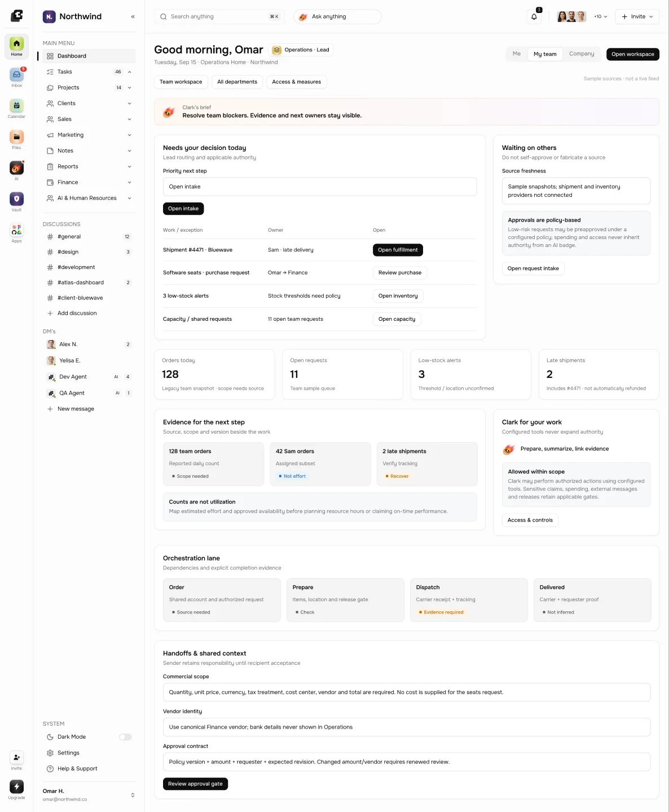Viewport: 669px width, 812px height.
Task: Open the +10 members dropdown
Action: pos(601,17)
